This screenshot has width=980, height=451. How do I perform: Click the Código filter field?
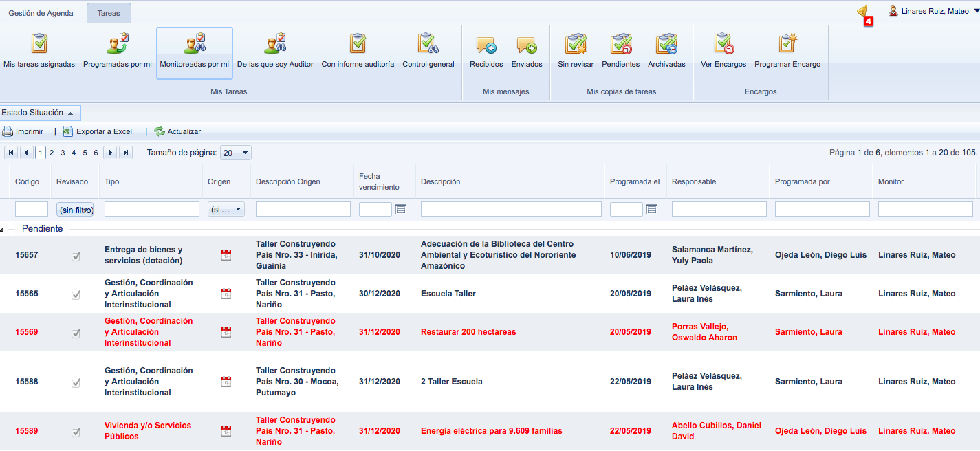pyautogui.click(x=32, y=209)
